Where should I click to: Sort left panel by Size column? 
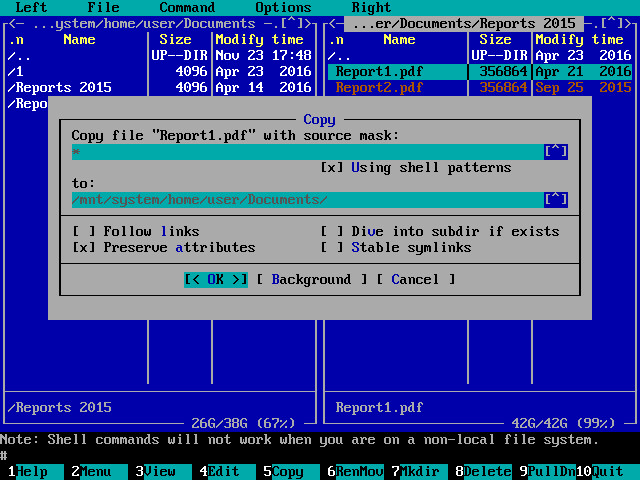point(175,40)
